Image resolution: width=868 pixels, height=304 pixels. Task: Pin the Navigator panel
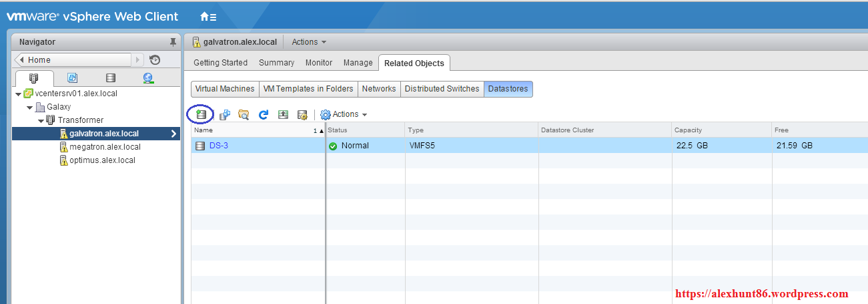pyautogui.click(x=173, y=42)
